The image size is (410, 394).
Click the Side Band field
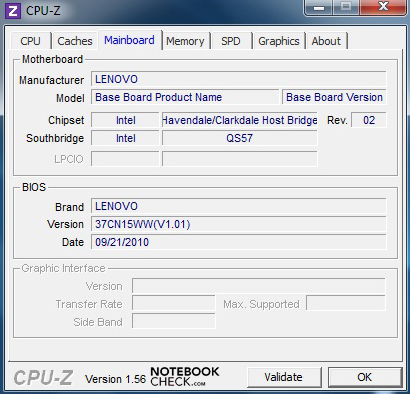(174, 322)
